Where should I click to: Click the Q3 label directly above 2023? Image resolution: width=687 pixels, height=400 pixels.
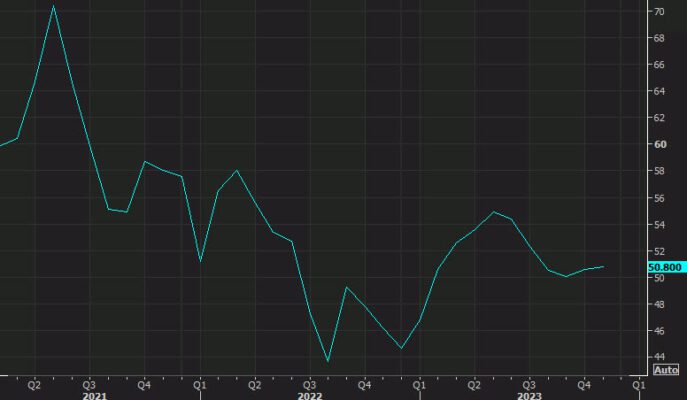pos(529,383)
